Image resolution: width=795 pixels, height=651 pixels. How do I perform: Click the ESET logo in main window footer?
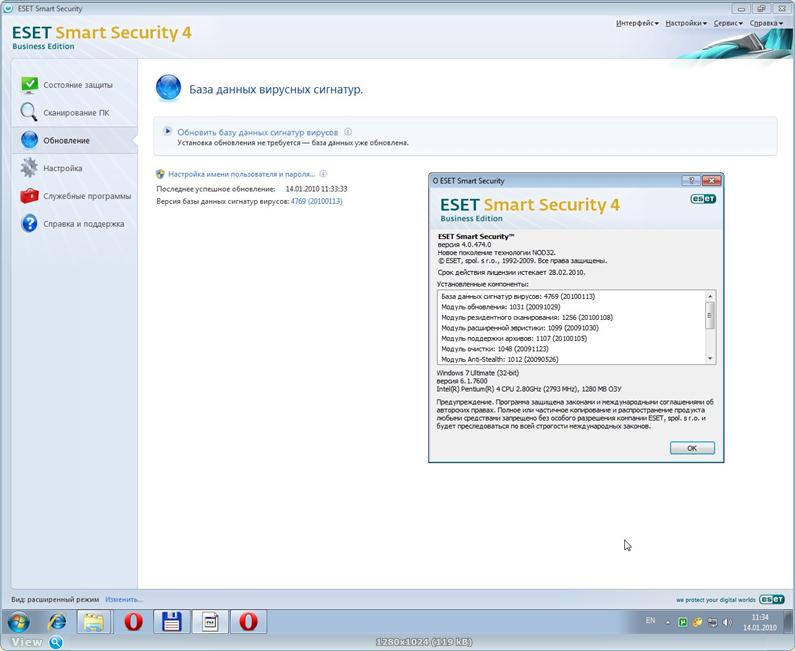pyautogui.click(x=772, y=599)
